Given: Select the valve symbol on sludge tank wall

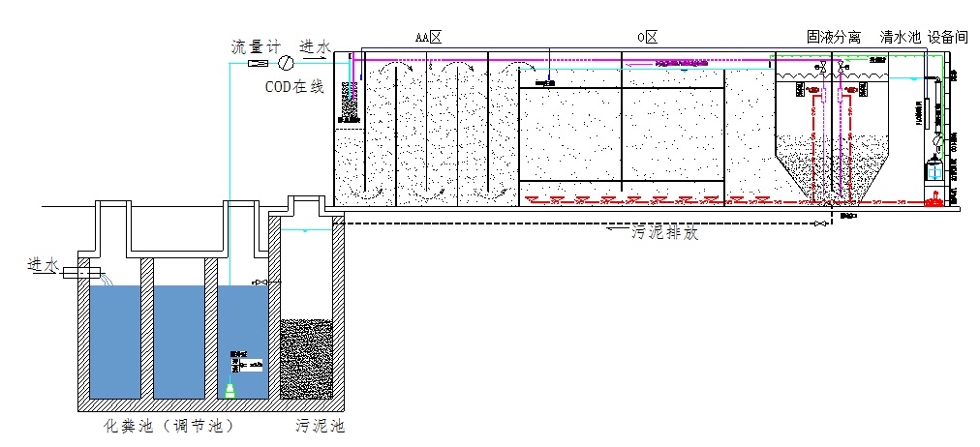Looking at the screenshot, I should click(x=257, y=283).
